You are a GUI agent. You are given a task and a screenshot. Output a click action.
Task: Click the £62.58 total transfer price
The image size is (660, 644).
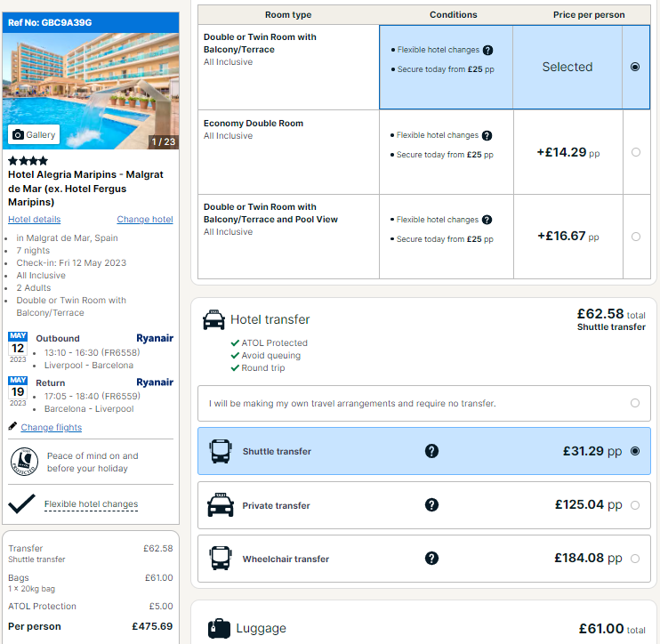coord(611,314)
